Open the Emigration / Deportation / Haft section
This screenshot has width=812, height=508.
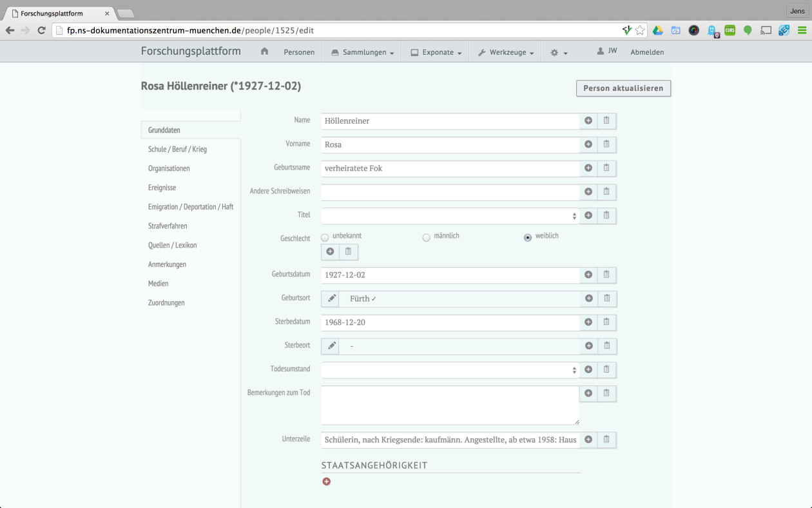[191, 207]
